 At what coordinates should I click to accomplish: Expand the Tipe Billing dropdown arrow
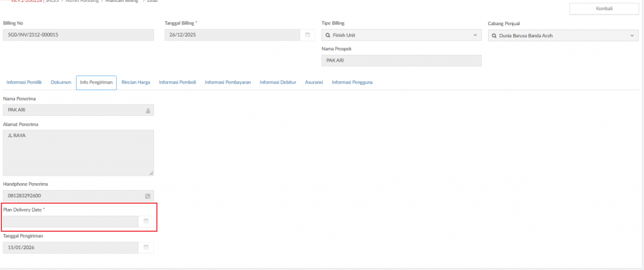pos(475,35)
